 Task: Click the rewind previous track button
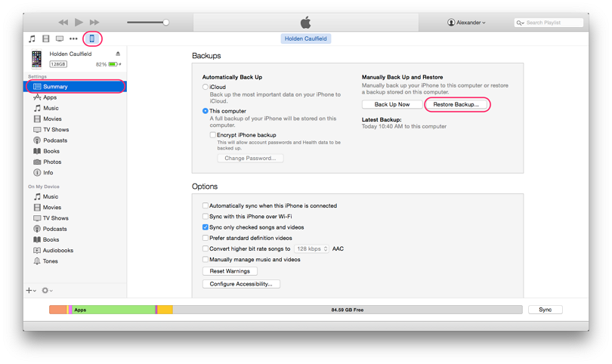click(63, 22)
